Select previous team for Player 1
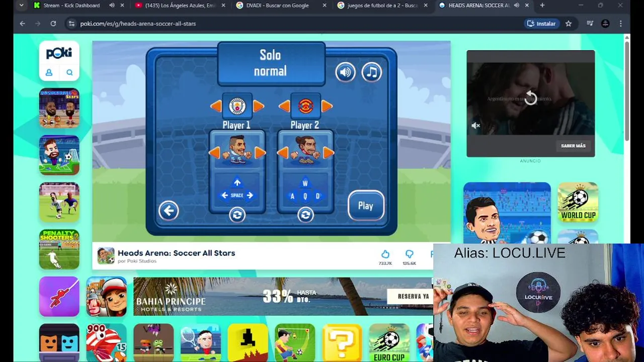 pyautogui.click(x=216, y=106)
